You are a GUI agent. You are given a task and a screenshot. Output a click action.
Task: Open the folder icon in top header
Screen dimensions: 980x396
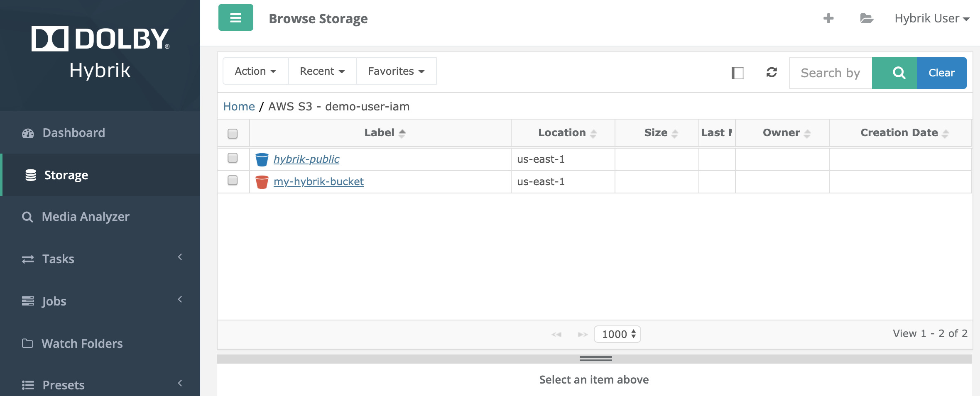[x=867, y=18]
